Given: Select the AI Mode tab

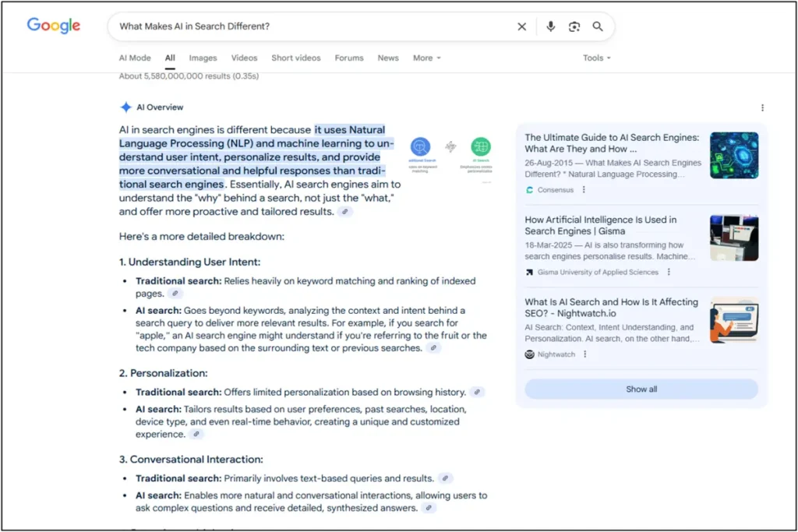Looking at the screenshot, I should pyautogui.click(x=135, y=58).
